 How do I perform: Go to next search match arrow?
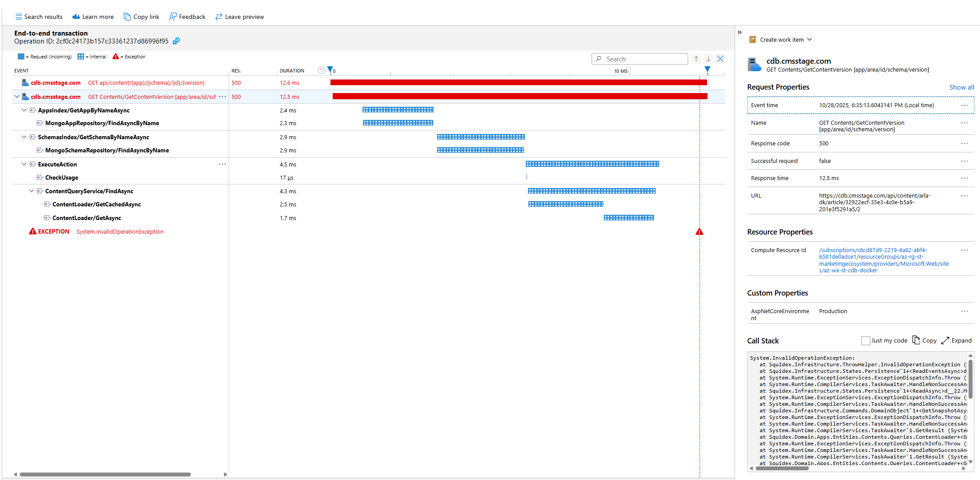[708, 59]
